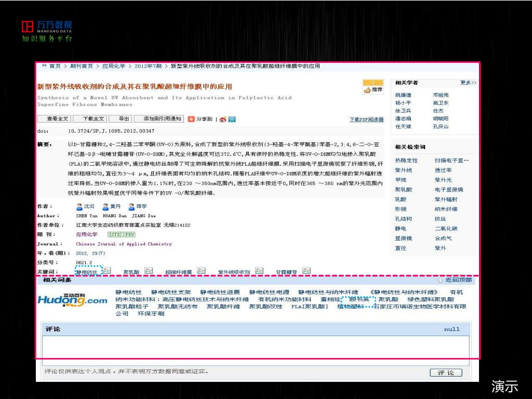Click related search term 合成气
Image resolution: width=532 pixels, height=399 pixels.
[443, 238]
